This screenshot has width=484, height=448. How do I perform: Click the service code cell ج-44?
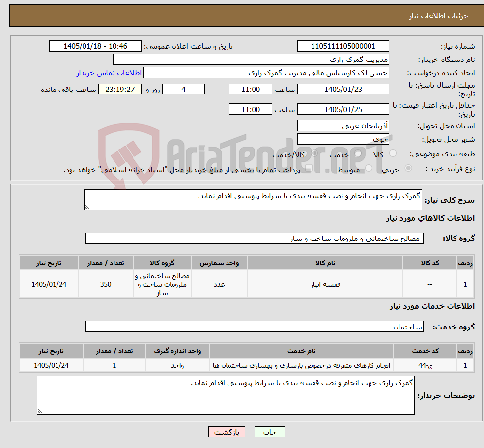pyautogui.click(x=425, y=365)
